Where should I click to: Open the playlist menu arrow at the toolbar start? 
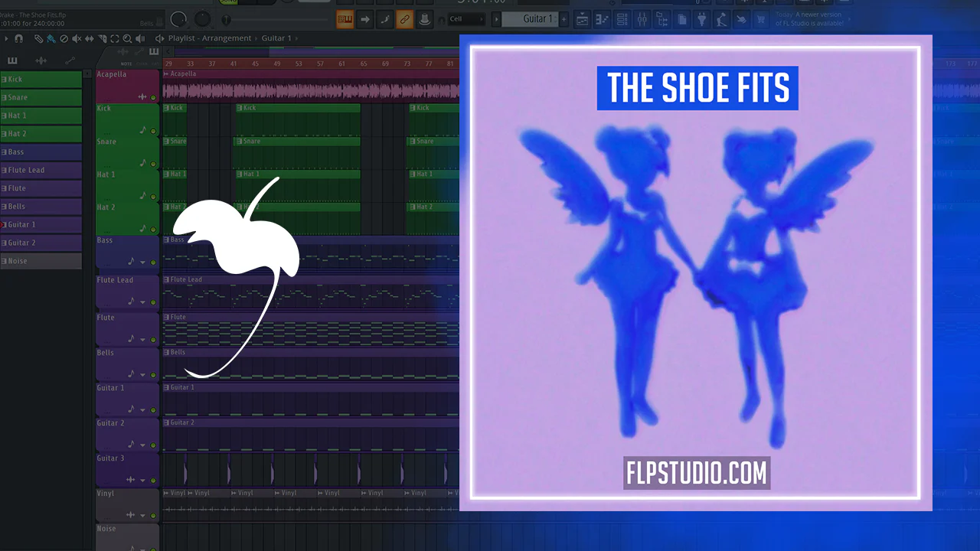[x=7, y=38]
